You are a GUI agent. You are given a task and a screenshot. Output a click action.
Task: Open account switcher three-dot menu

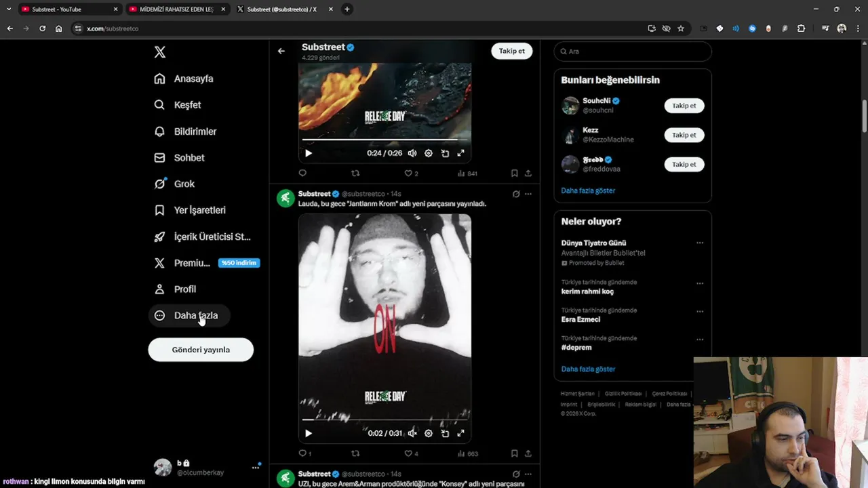point(256,467)
